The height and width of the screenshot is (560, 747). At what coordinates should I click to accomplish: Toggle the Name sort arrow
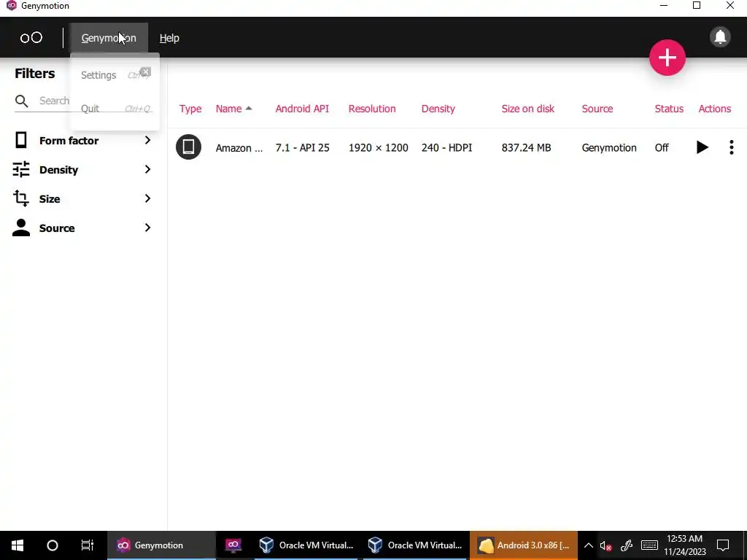249,109
